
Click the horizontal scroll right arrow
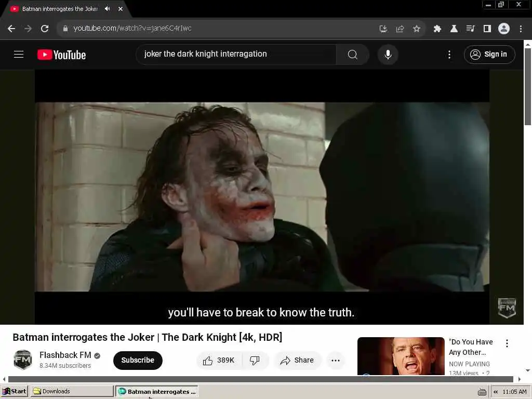tap(520, 379)
